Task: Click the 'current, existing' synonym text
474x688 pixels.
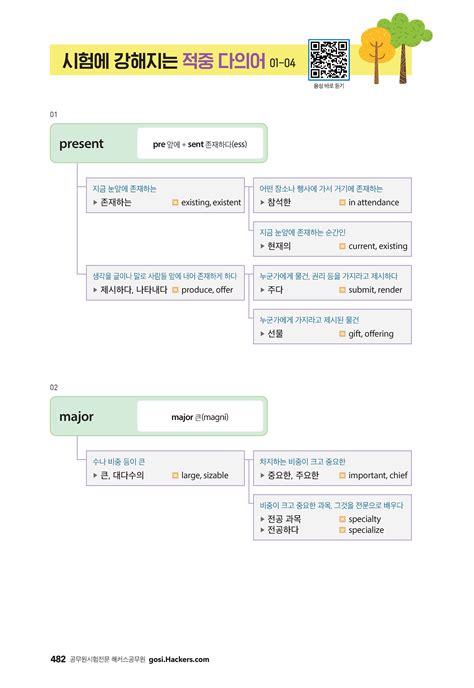Action: pyautogui.click(x=377, y=246)
